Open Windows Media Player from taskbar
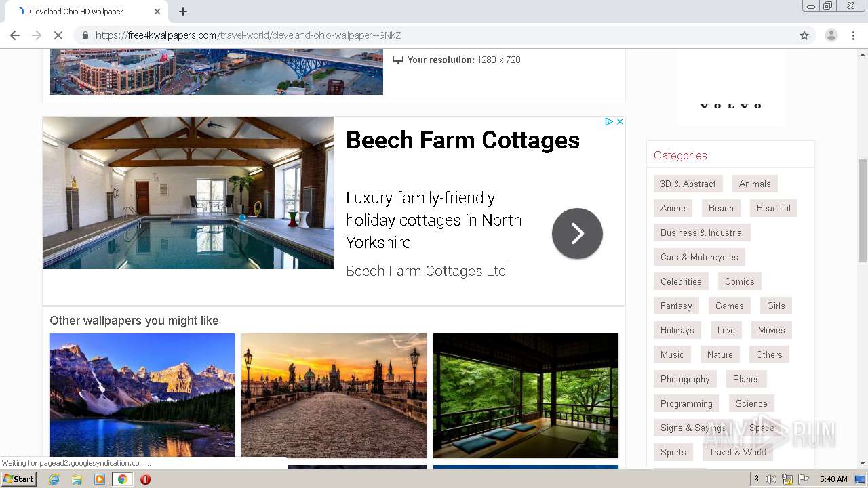Screen dimensions: 868x488 pyautogui.click(x=100, y=479)
